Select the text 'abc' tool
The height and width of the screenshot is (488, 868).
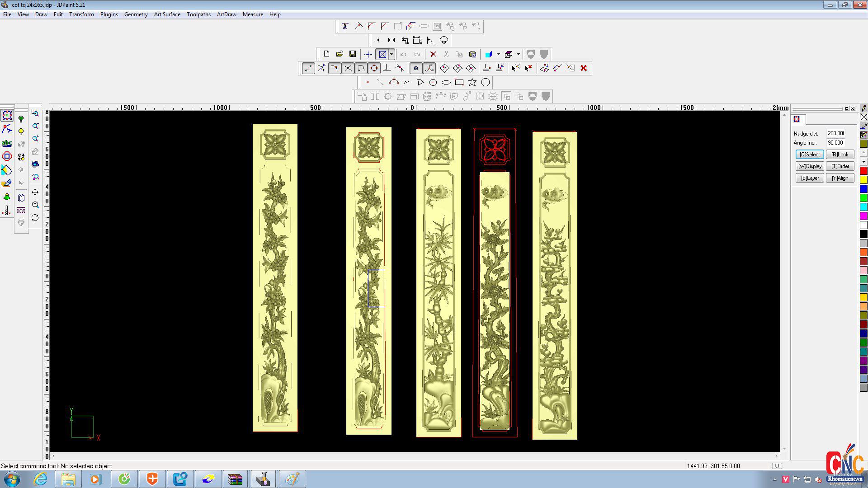coord(7,143)
